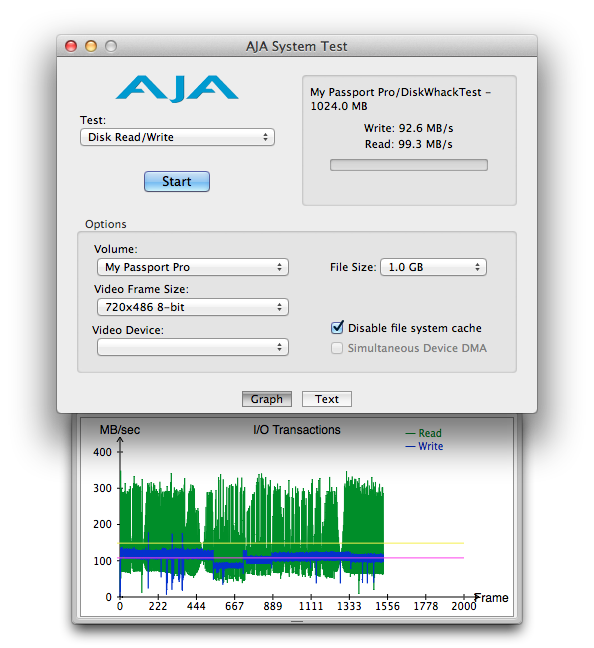Click the Write: 92.6 MB/s result

pos(408,128)
